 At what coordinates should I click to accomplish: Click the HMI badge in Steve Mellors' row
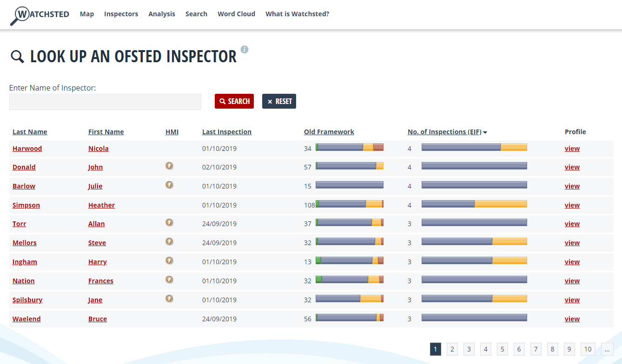click(170, 241)
